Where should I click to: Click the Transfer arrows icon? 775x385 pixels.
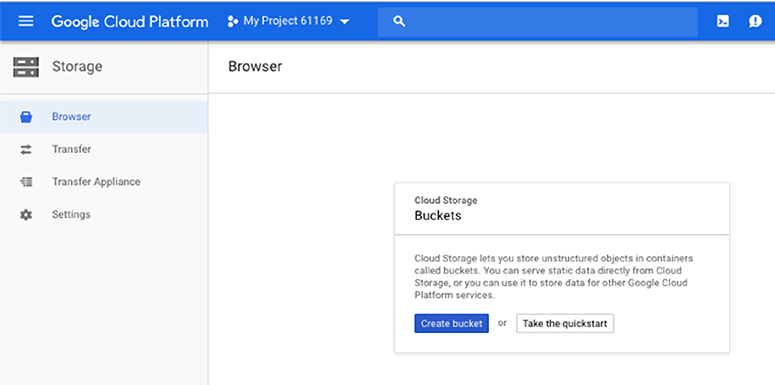click(26, 149)
